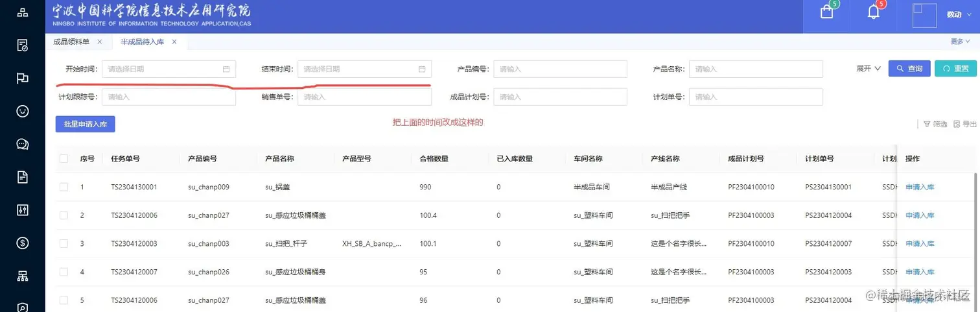Check the row with 序号 5

click(64, 300)
